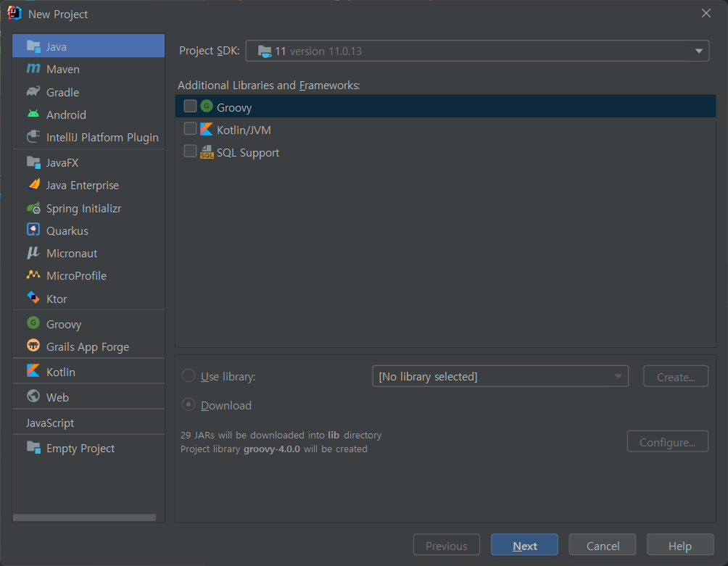Click the Grails App Forge icon
The height and width of the screenshot is (566, 728).
pyautogui.click(x=33, y=345)
